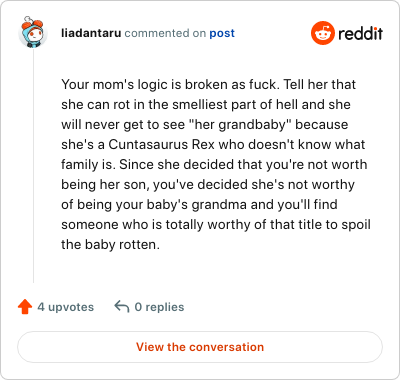The image size is (400, 380).
Task: Click the orange Reddit Snoo logo
Action: click(x=322, y=33)
